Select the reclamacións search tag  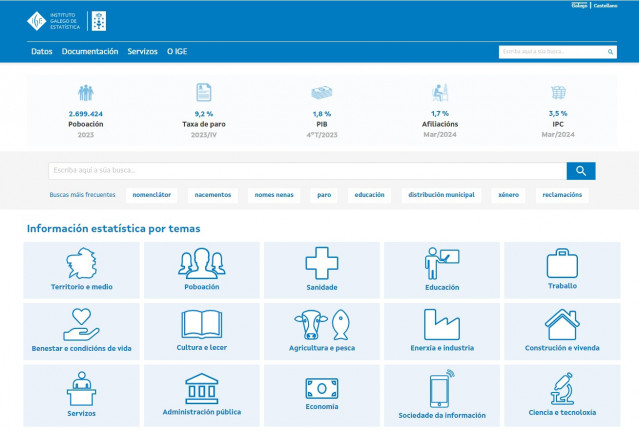(562, 195)
